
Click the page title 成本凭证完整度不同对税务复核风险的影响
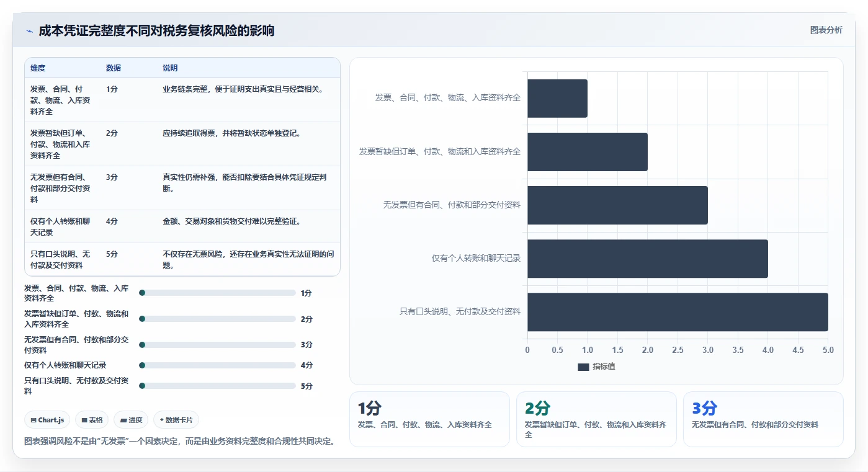(x=156, y=31)
